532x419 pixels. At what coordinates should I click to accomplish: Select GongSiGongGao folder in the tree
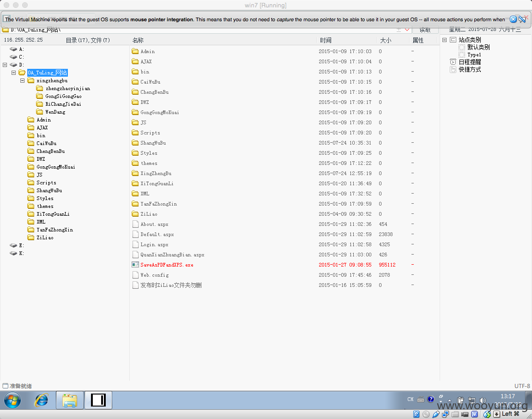point(63,96)
